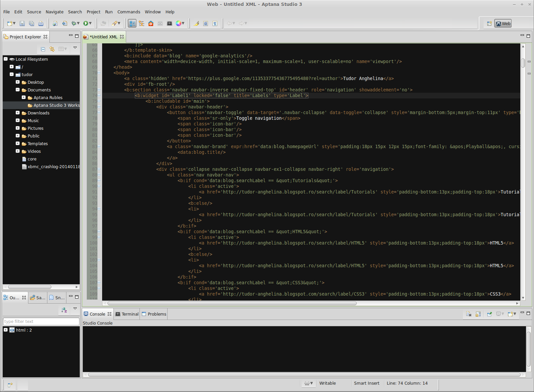Click the show Outline view toolbar icon
This screenshot has width=534, height=392.
coord(132,23)
